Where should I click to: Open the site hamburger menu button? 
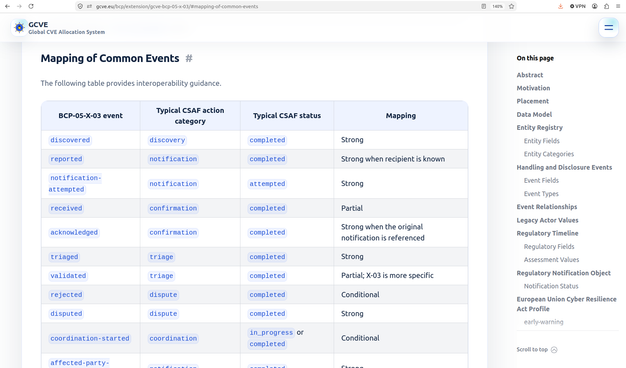(x=608, y=28)
